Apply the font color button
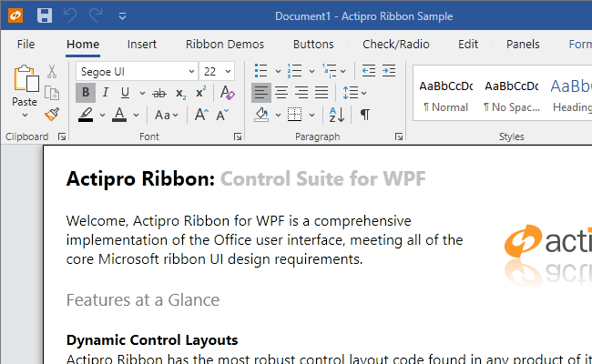The height and width of the screenshot is (364, 592). click(x=119, y=115)
